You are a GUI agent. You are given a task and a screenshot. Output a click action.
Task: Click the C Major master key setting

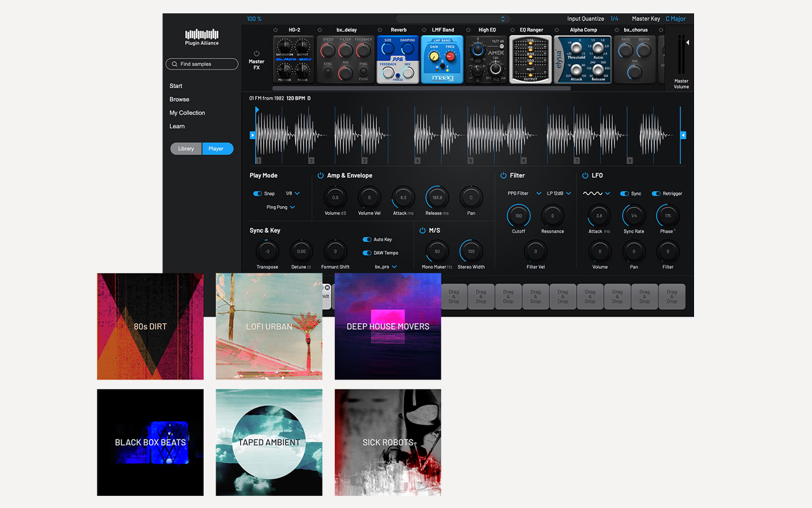(x=675, y=18)
